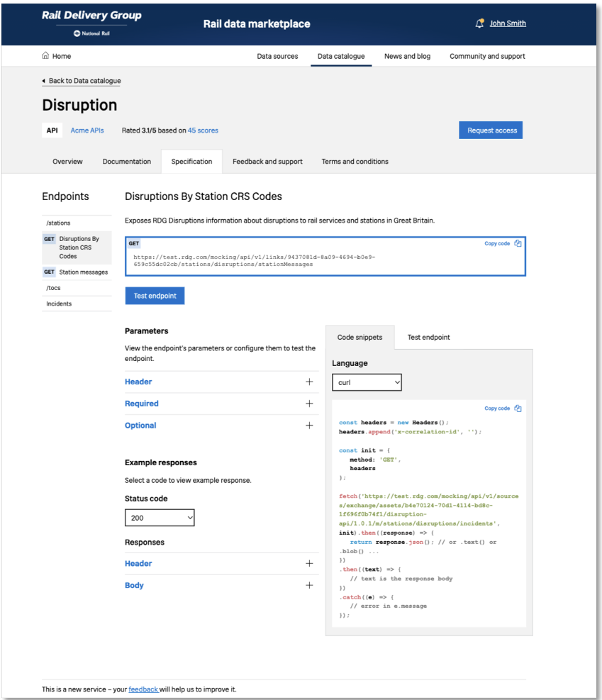Expand the Required parameters plus icon
Image resolution: width=602 pixels, height=700 pixels.
pyautogui.click(x=309, y=404)
